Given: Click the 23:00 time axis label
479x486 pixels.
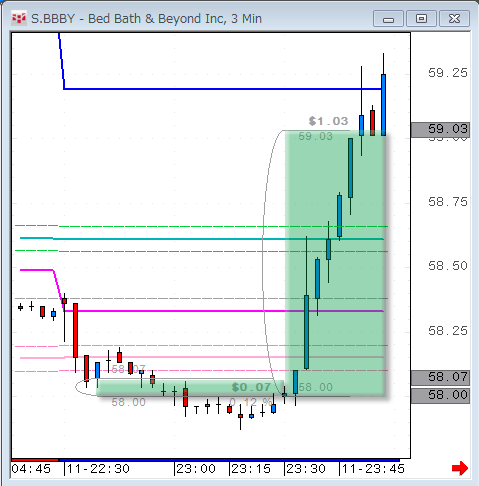Looking at the screenshot, I should [x=196, y=469].
